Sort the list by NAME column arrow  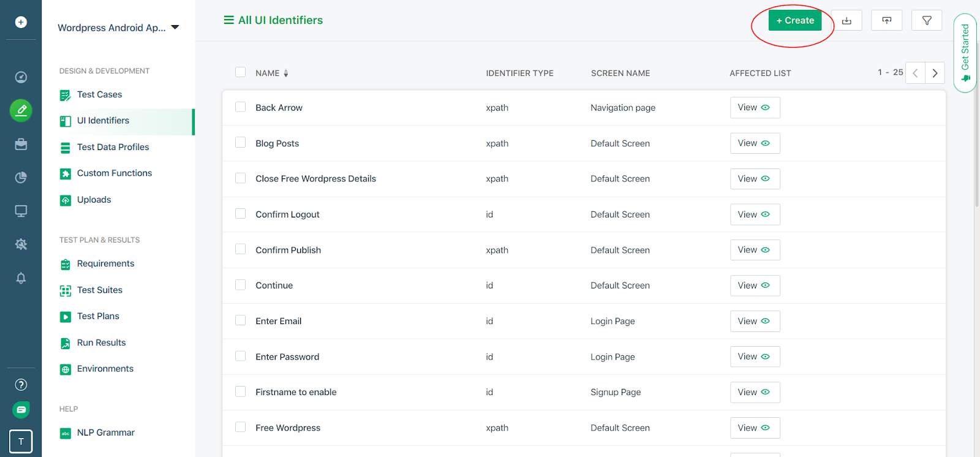(x=286, y=74)
